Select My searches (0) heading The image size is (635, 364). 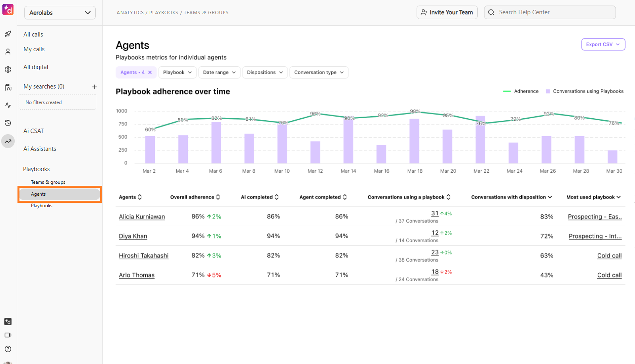coord(44,87)
